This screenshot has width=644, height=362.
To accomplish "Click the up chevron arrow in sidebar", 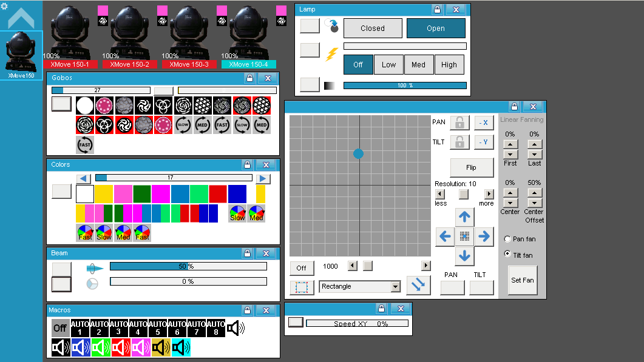I will (x=21, y=18).
